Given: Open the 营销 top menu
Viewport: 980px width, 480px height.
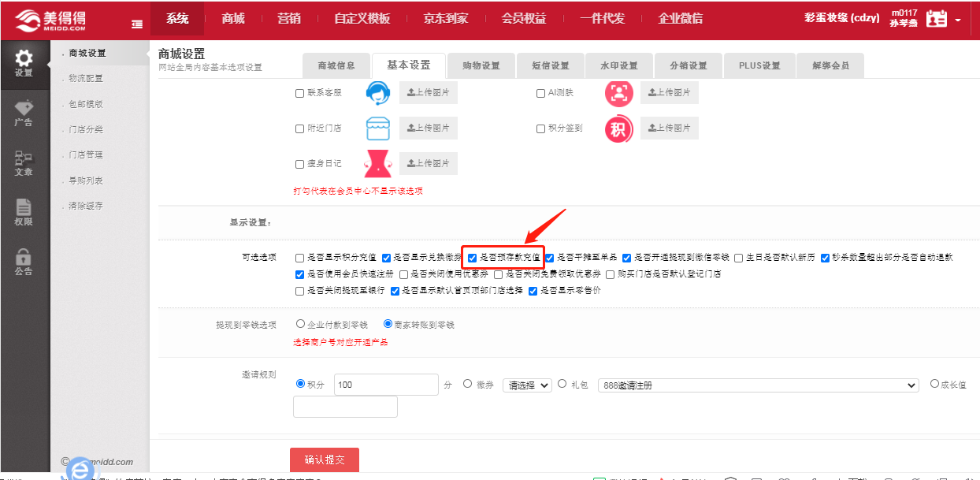Looking at the screenshot, I should [289, 19].
